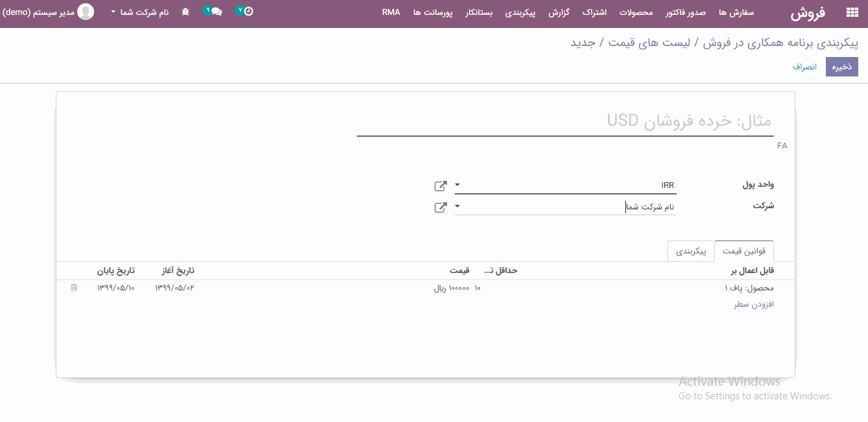Click انصراف to discard changes
Image resolution: width=868 pixels, height=422 pixels.
[804, 67]
